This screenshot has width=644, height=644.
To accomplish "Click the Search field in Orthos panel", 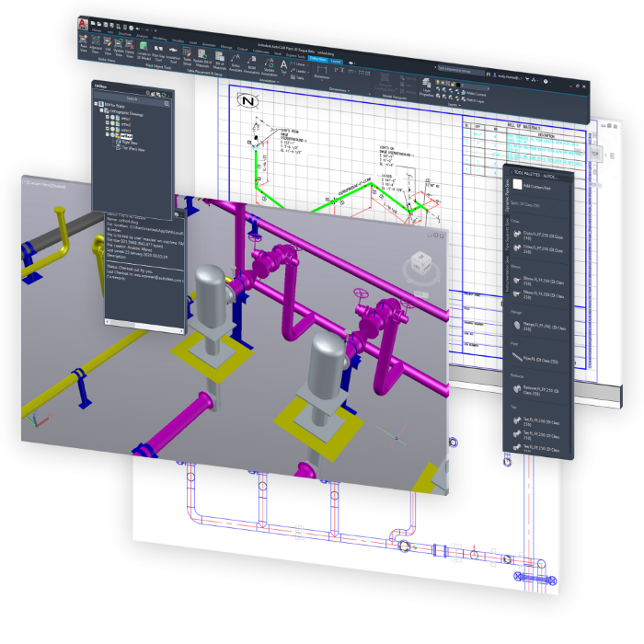I will pos(132,98).
